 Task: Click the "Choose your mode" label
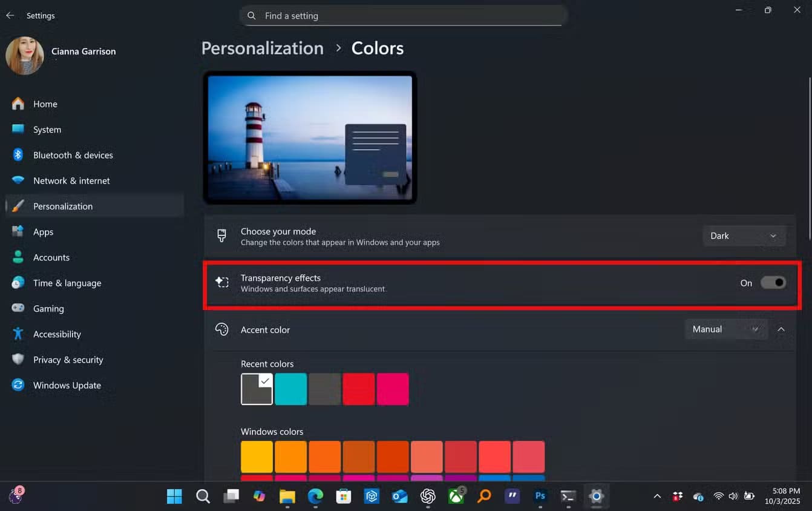pos(278,231)
